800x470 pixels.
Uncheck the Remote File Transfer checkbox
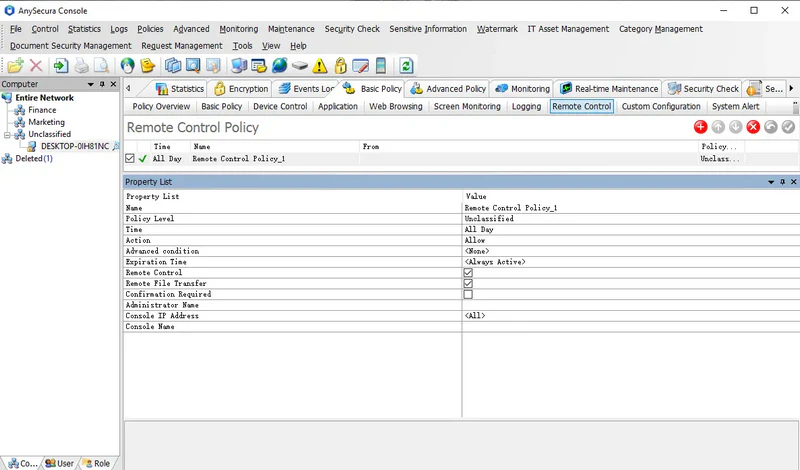[468, 283]
